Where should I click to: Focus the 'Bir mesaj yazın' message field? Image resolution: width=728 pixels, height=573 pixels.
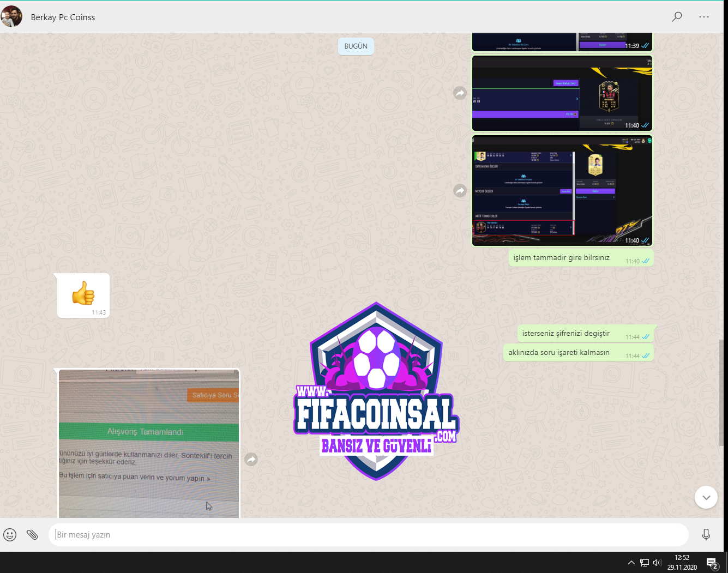coord(369,535)
